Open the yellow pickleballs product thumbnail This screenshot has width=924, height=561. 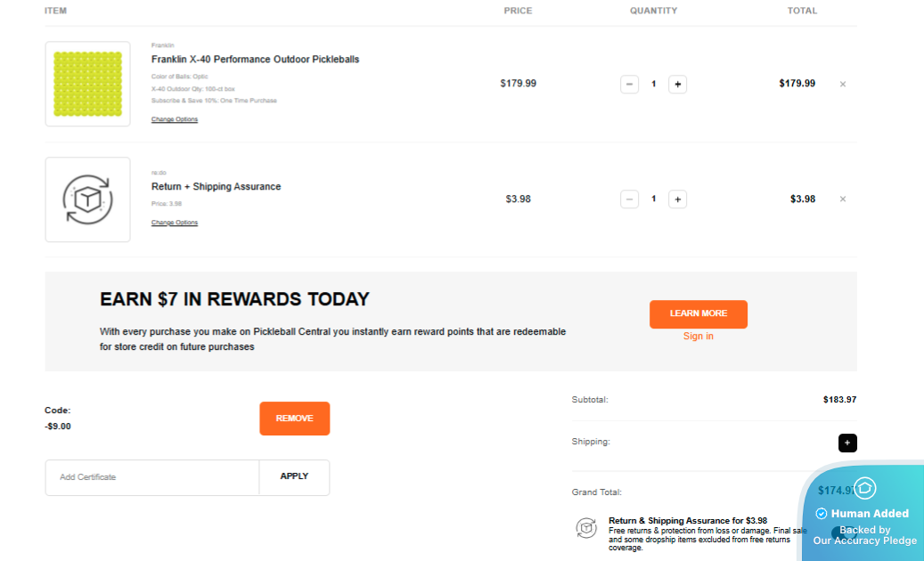coord(87,84)
